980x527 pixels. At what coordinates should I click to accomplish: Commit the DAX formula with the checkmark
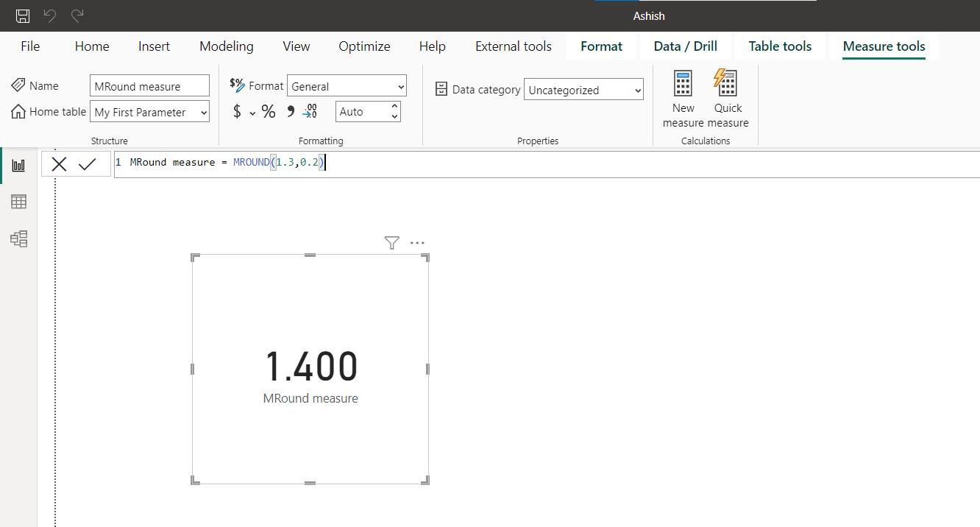(x=88, y=163)
